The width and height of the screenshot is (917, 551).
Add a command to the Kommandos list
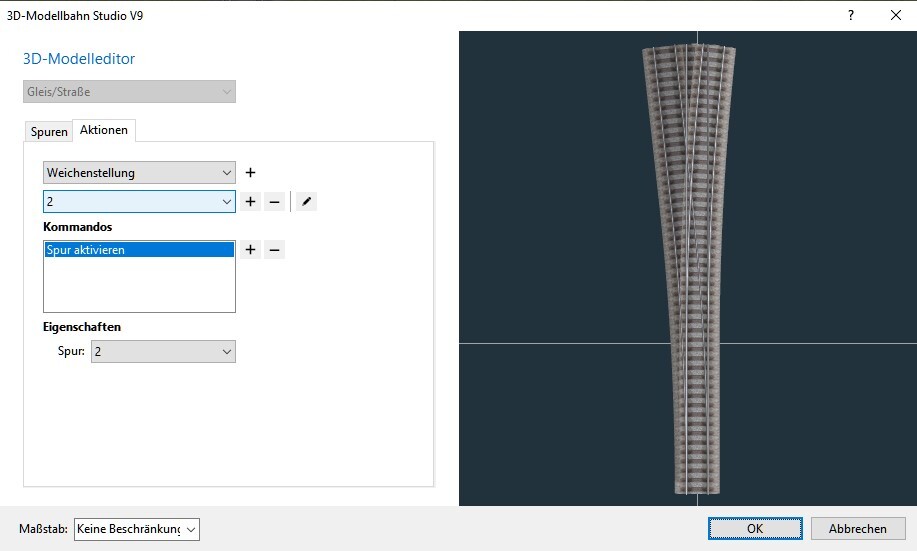(250, 250)
